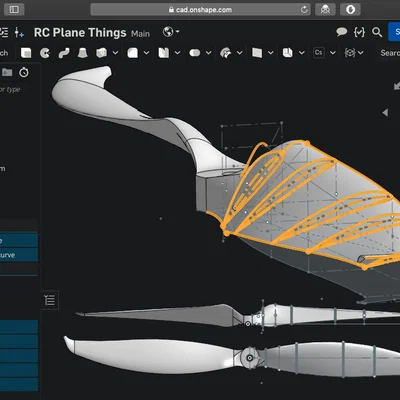Expand the Shell tool dropdown arrow
400x400 pixels.
click(x=178, y=53)
